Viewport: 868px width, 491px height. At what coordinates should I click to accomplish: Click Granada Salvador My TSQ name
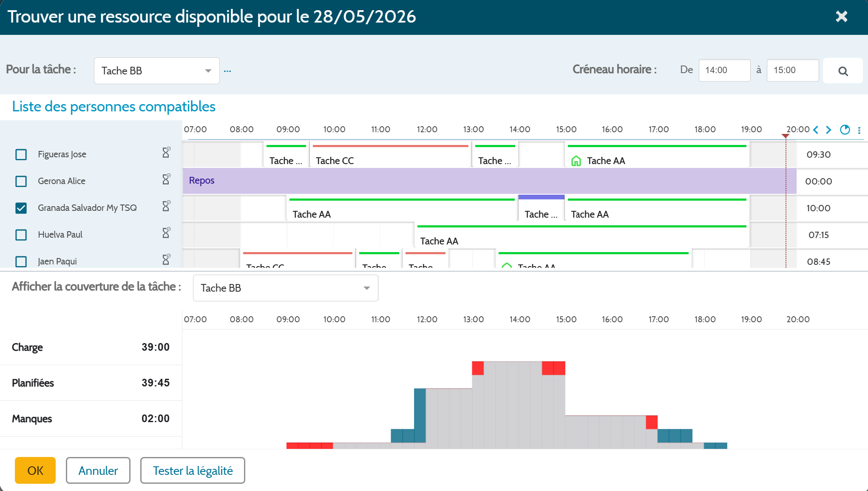coord(87,208)
